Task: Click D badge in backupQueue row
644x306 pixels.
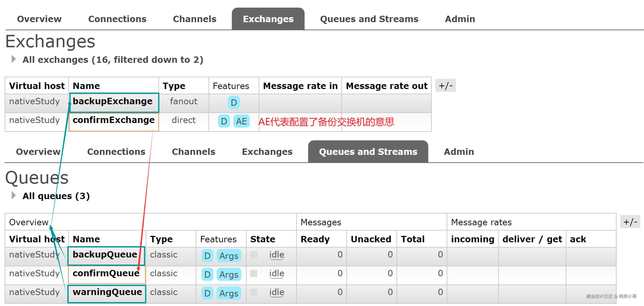Action: [x=207, y=256]
